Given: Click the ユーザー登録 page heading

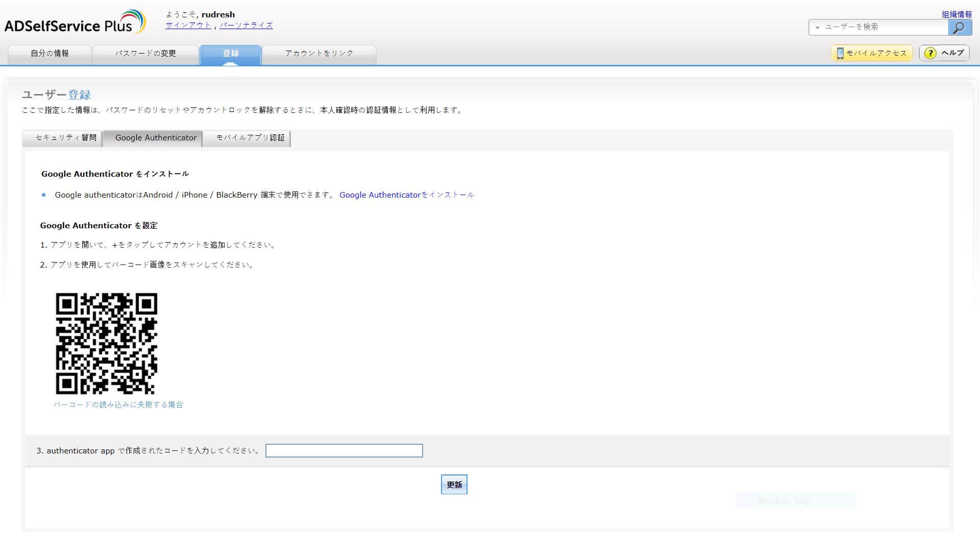Looking at the screenshot, I should [x=56, y=95].
